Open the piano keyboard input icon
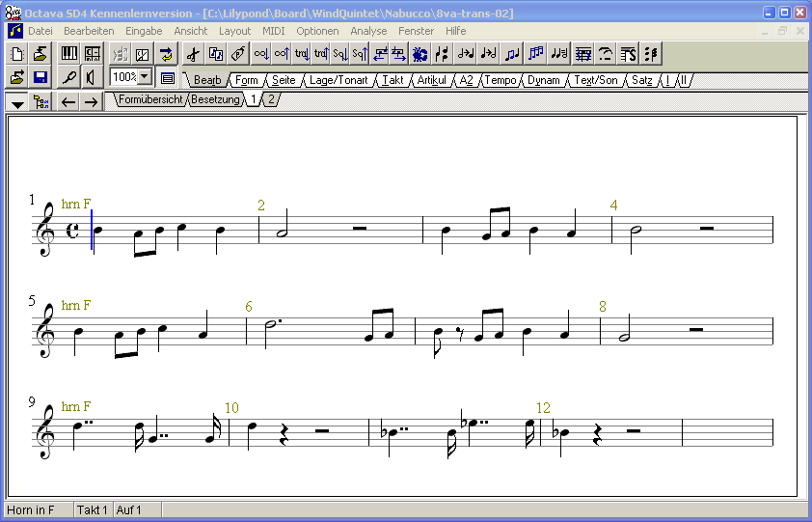Viewport: 812px width, 522px height. tap(68, 54)
